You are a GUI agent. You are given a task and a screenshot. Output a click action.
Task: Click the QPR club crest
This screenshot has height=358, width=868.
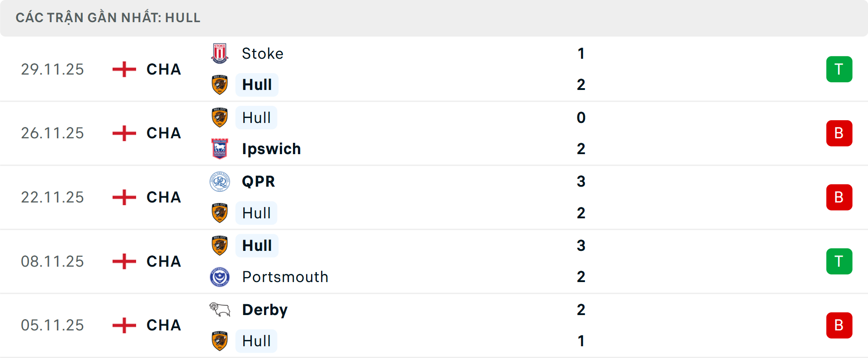220,182
